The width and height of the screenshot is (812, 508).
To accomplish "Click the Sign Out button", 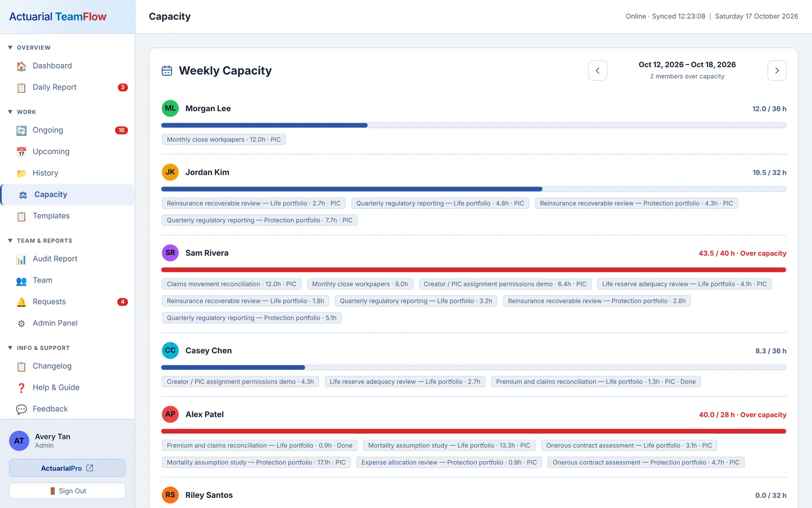I will click(x=67, y=491).
